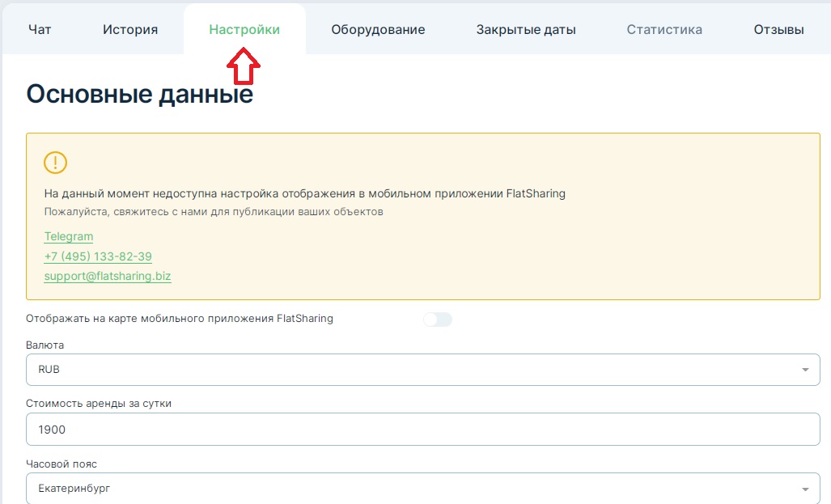Click the +7 (495) 133-82-39 phone link
This screenshot has height=504, width=831.
98,256
